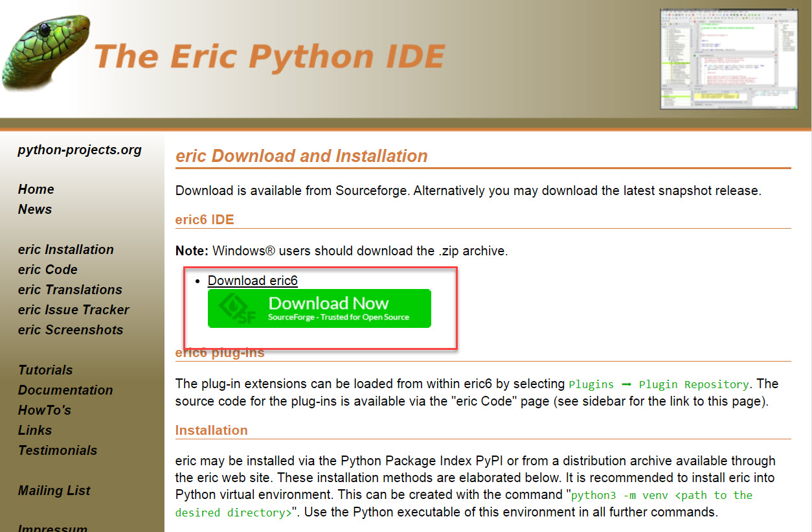Click the SourceForge logo on Download Now
Screen dimensions: 812x532
point(238,308)
